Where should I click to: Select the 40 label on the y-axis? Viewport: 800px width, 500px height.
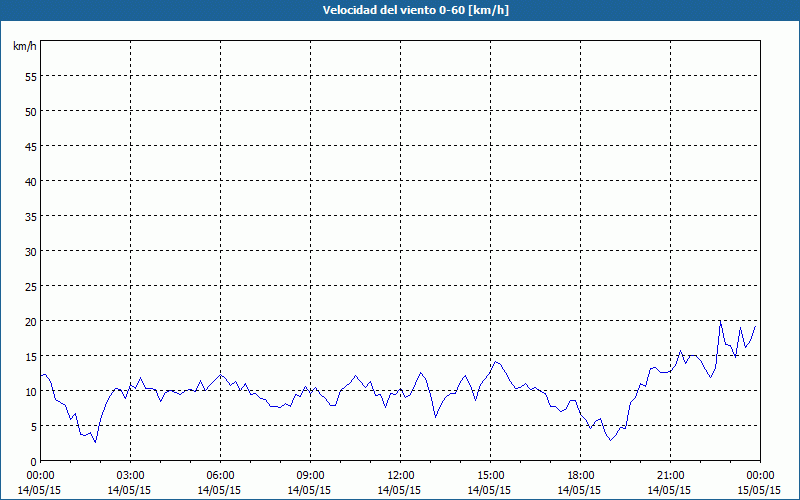coord(30,181)
